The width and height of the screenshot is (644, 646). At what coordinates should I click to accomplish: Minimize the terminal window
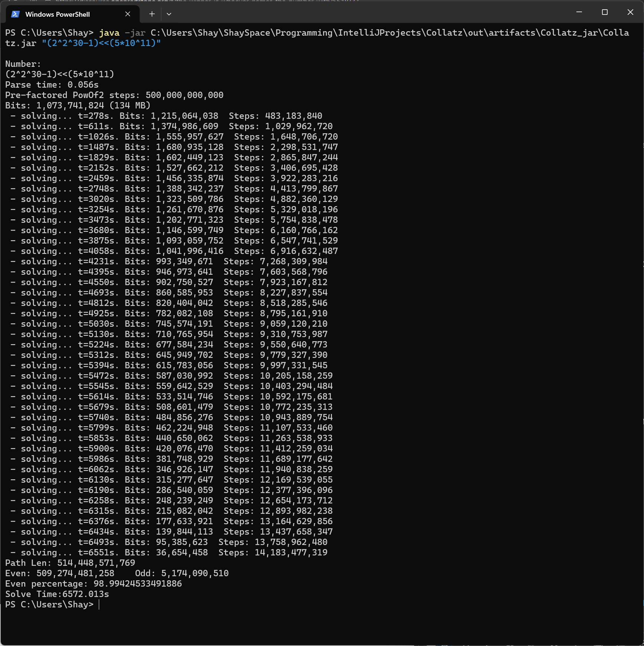[579, 12]
